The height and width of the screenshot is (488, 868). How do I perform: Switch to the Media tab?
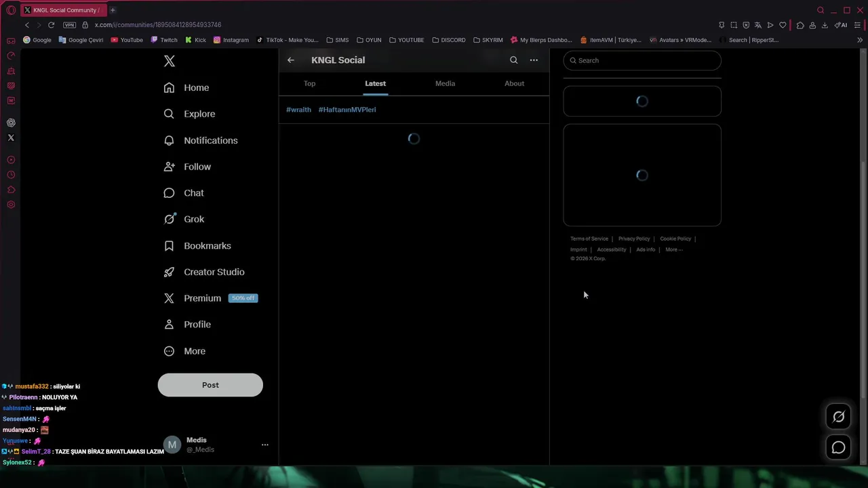(x=445, y=83)
